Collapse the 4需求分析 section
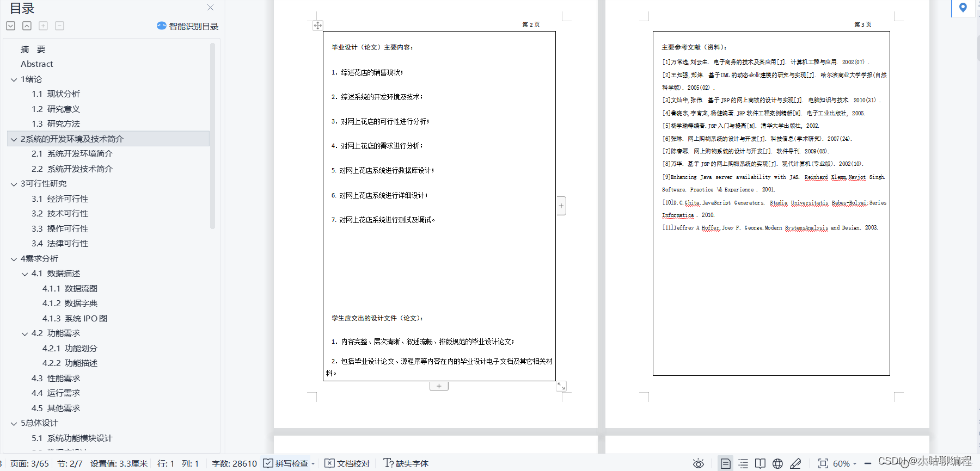 point(14,259)
